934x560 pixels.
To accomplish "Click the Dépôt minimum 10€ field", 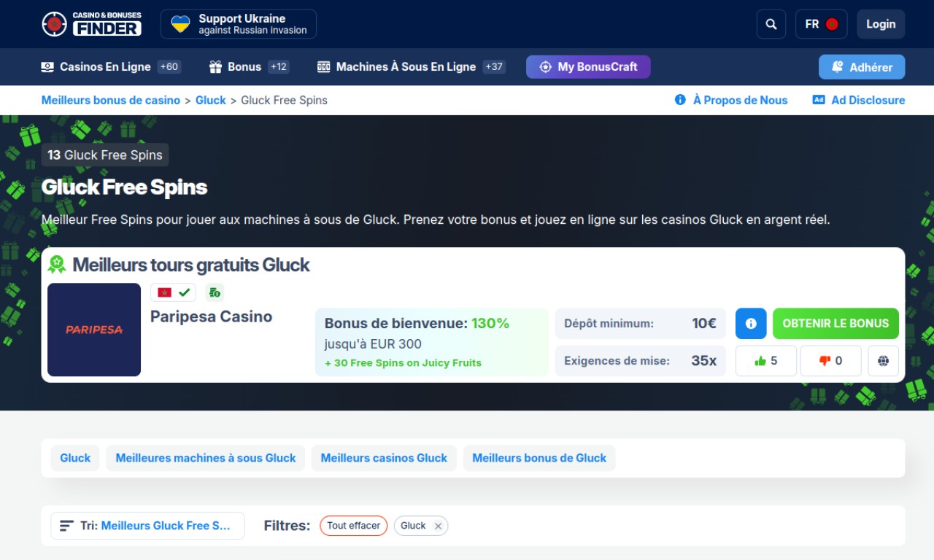I will (x=641, y=323).
